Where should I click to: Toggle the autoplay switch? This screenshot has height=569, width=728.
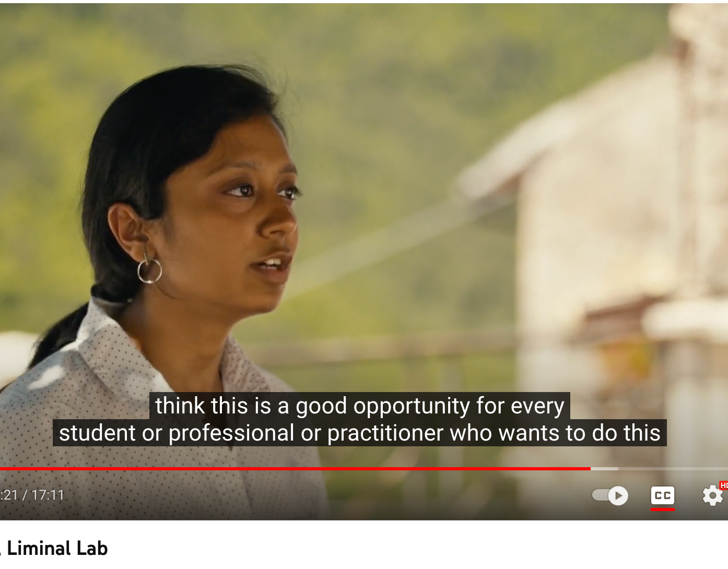pyautogui.click(x=609, y=495)
